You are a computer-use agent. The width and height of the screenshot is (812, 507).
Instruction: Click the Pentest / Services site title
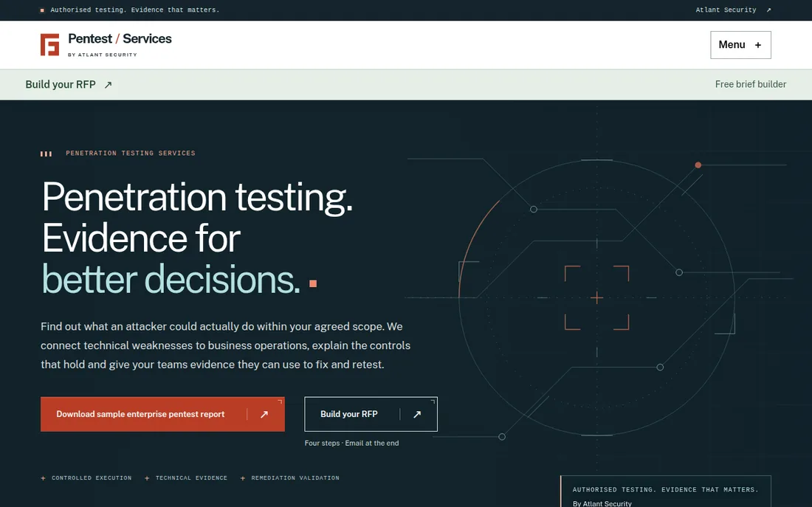point(120,39)
